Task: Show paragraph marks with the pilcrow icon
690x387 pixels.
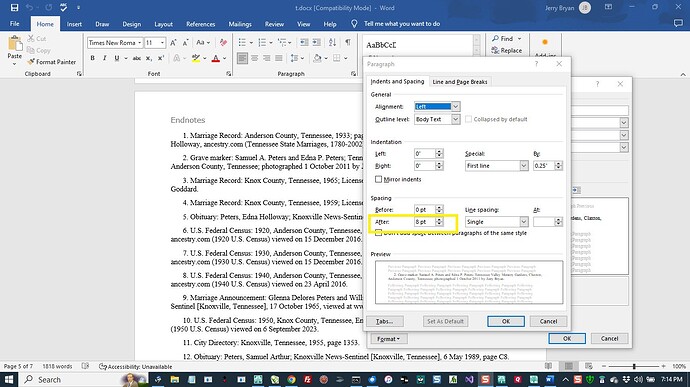Action: click(348, 43)
